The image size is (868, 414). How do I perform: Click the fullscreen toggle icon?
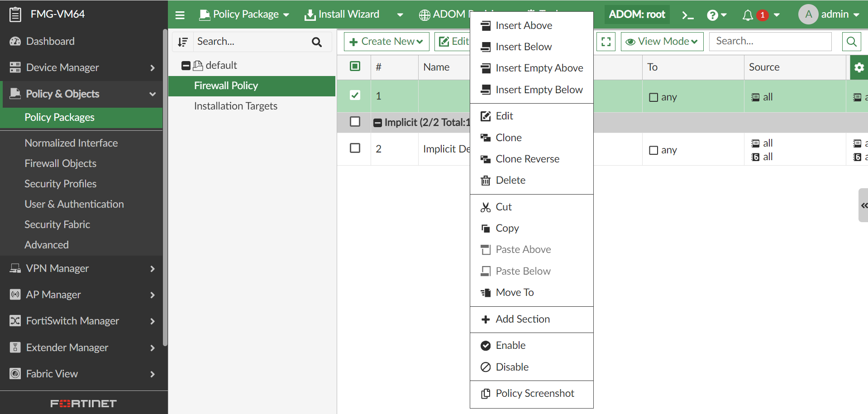pyautogui.click(x=606, y=42)
